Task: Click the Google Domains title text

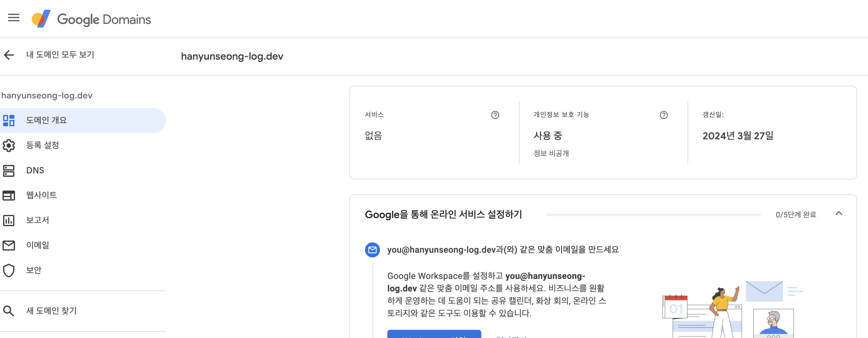Action: point(104,20)
